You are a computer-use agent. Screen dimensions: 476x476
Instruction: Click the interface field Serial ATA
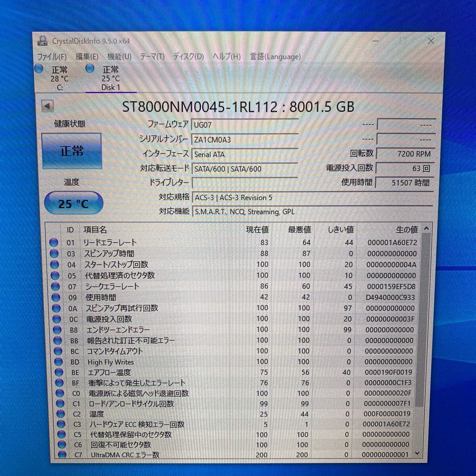click(x=245, y=154)
